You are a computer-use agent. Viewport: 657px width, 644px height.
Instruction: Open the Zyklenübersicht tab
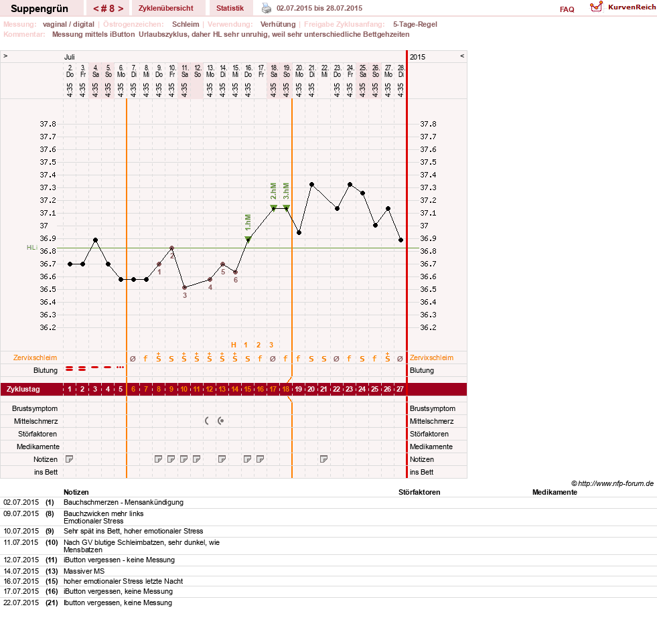coord(166,9)
